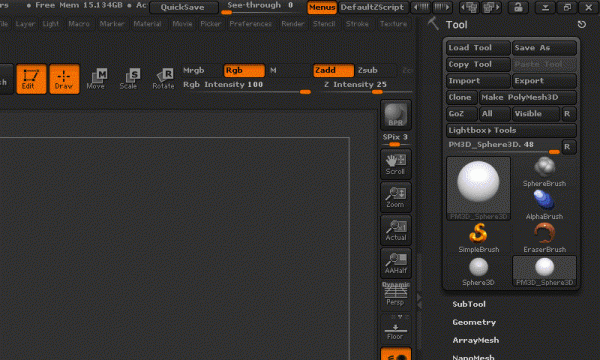Toggle the Mrgb color mode
This screenshot has width=600, height=360.
tap(202, 70)
